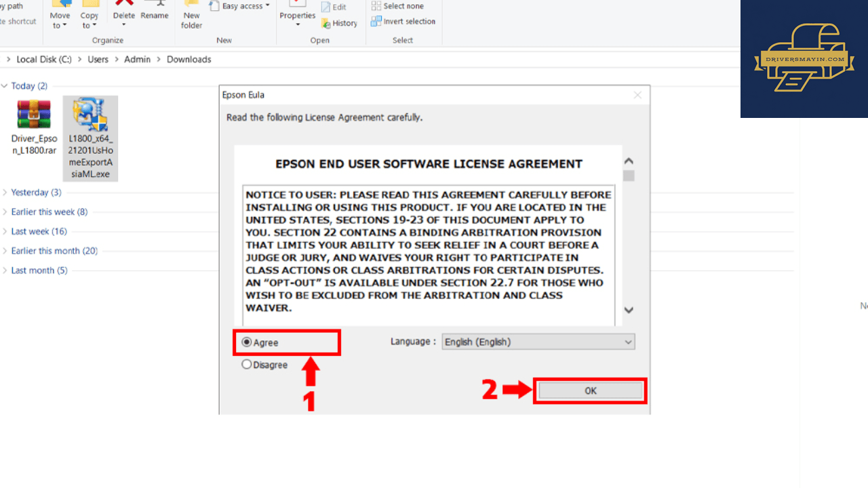Click Invert selection in the ribbon
Screen dimensions: 868x488
coord(403,21)
